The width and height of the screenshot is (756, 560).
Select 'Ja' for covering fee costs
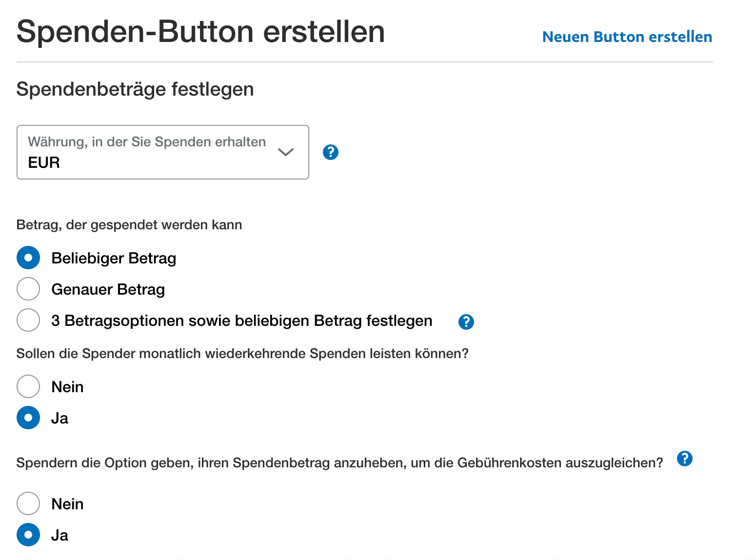28,535
